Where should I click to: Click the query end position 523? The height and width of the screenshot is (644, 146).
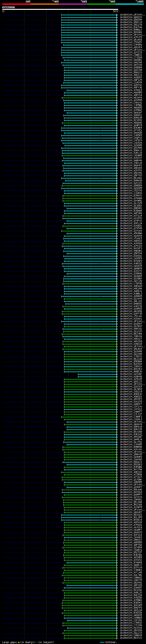point(115,11)
